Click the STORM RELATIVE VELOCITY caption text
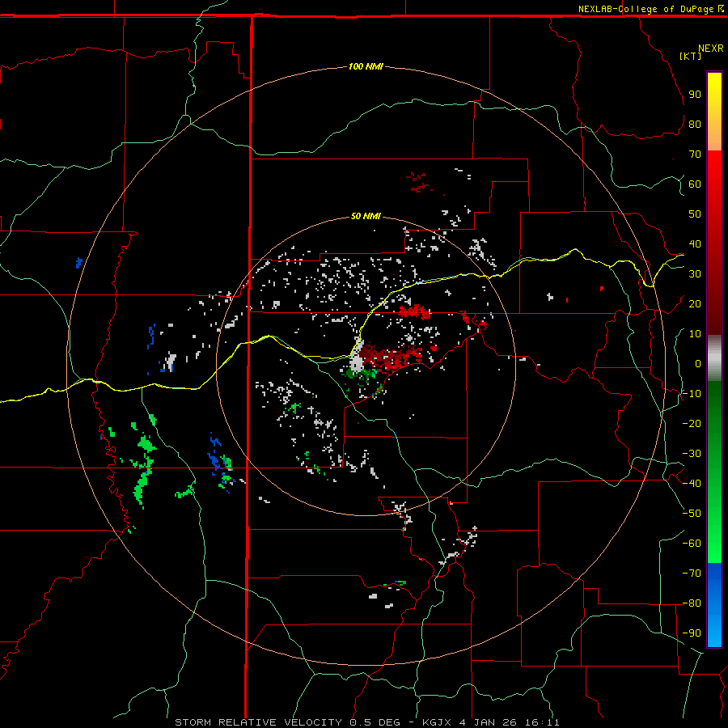This screenshot has height=728, width=728. click(x=258, y=722)
